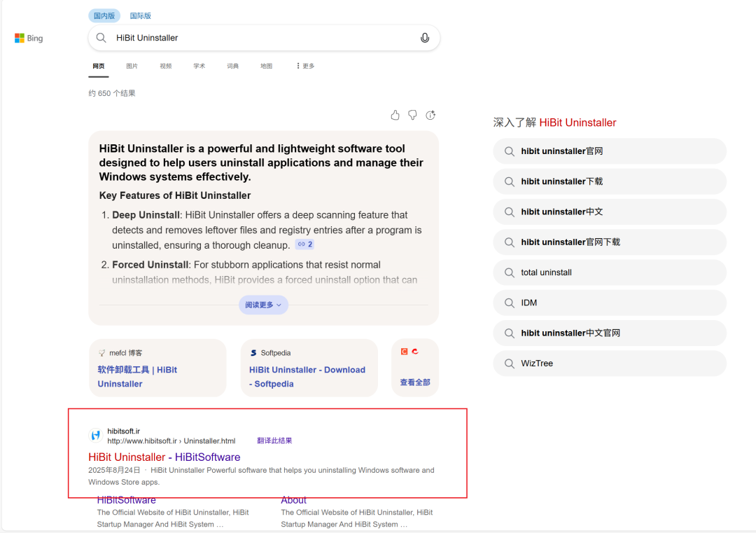Click 翻译此结果 translate link
This screenshot has height=533, width=756.
[x=274, y=441]
